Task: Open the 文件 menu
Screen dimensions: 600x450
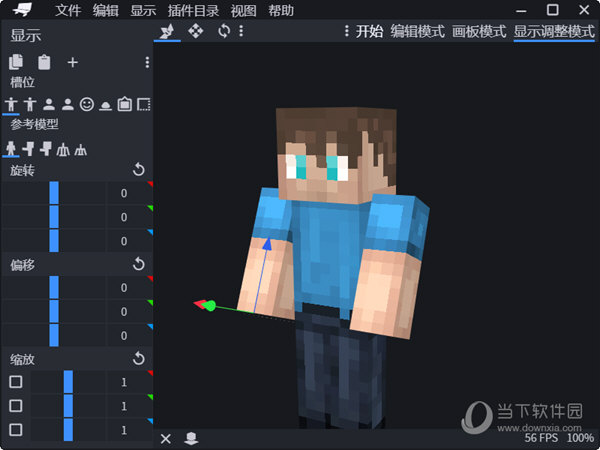Action: tap(68, 10)
